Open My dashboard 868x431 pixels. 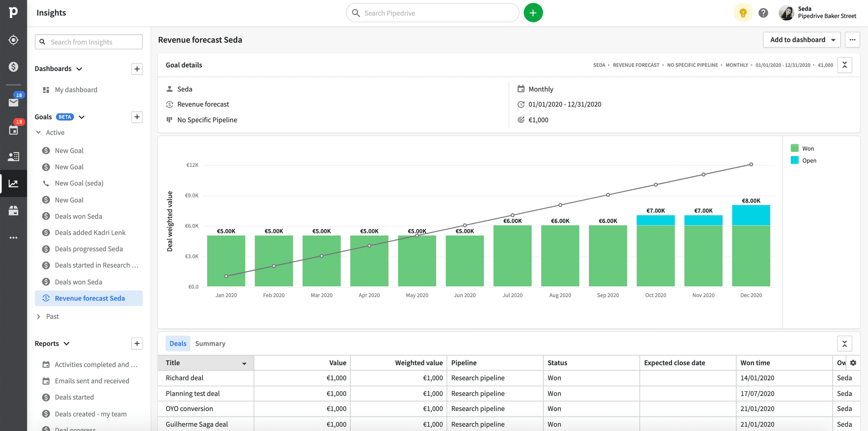point(76,90)
